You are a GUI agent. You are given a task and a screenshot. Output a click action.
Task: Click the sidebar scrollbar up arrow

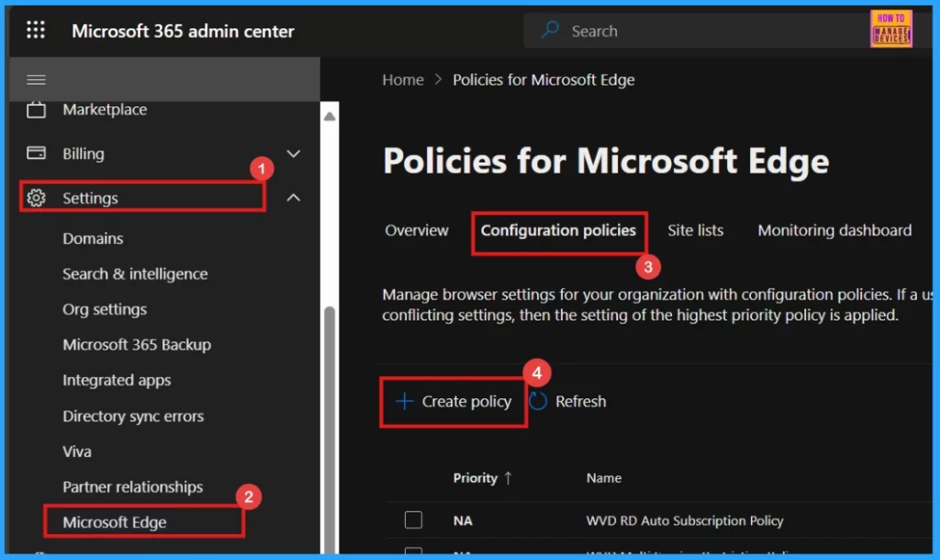tap(330, 117)
